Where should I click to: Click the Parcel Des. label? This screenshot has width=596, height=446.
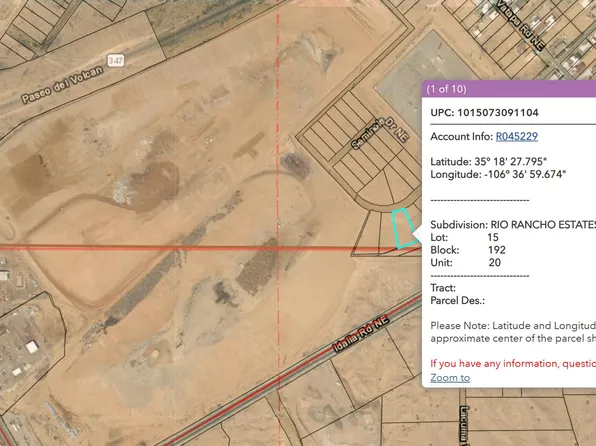[x=458, y=300]
